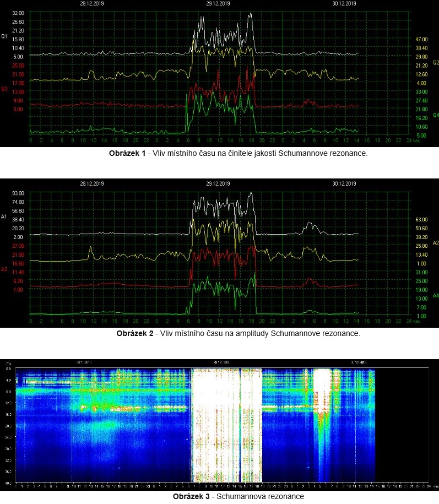
Task: Click the 47.00 value on Q2 axis
Action: click(x=421, y=40)
